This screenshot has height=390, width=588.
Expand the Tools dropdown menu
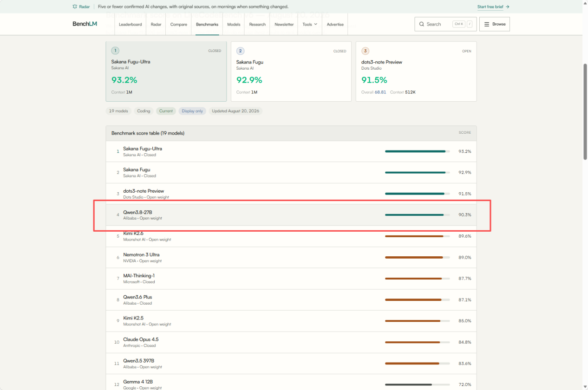click(x=310, y=24)
